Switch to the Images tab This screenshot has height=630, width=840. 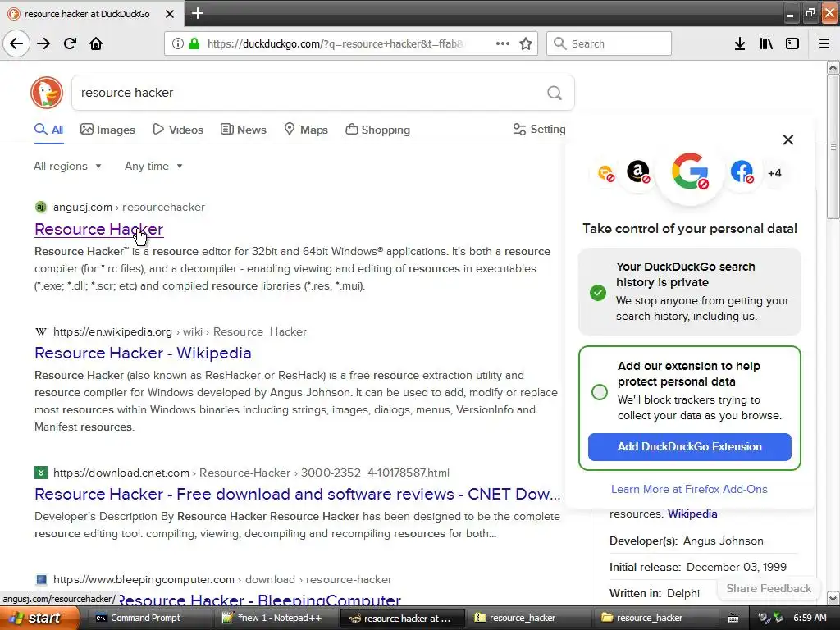107,130
